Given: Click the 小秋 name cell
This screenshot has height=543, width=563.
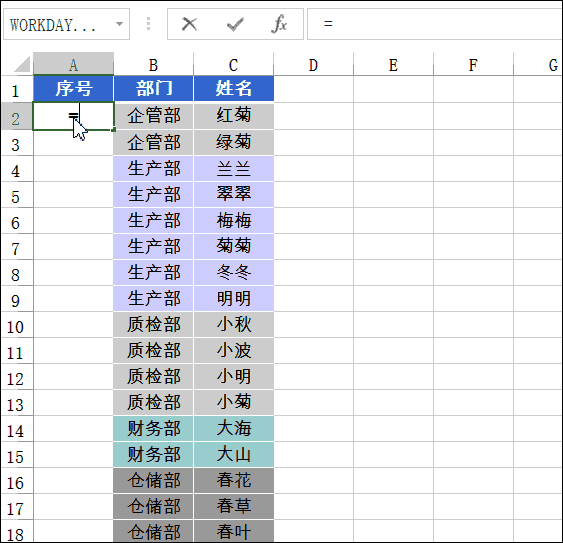Looking at the screenshot, I should tap(234, 325).
